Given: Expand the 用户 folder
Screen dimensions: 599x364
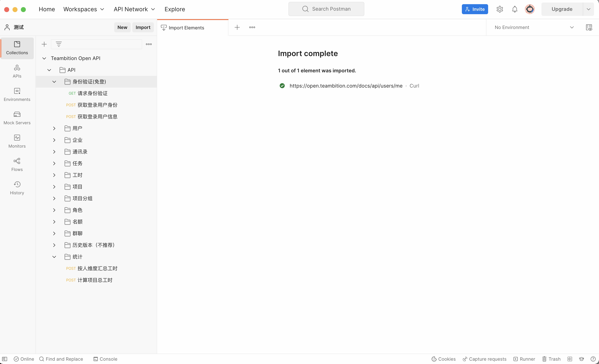Looking at the screenshot, I should pyautogui.click(x=54, y=128).
